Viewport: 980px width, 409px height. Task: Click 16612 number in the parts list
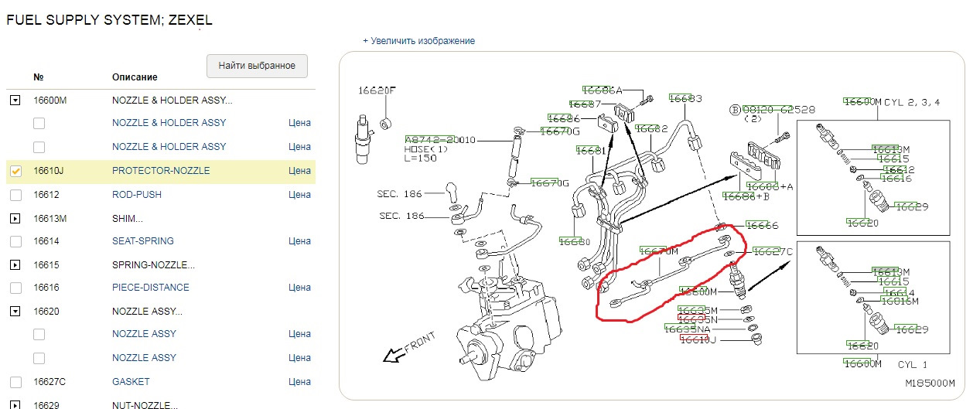pos(46,195)
